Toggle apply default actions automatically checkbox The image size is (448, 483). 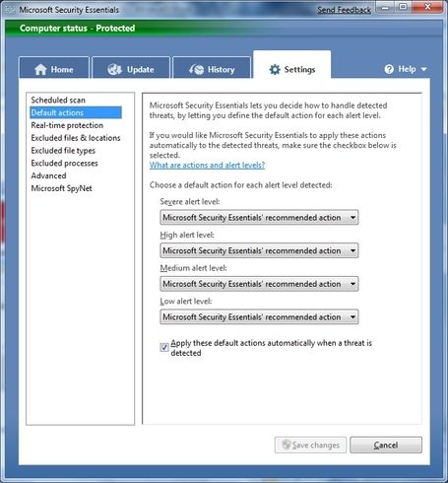pos(164,347)
